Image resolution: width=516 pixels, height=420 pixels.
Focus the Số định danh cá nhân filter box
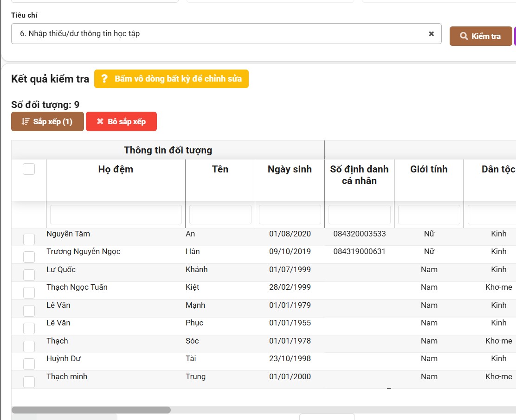pos(359,215)
